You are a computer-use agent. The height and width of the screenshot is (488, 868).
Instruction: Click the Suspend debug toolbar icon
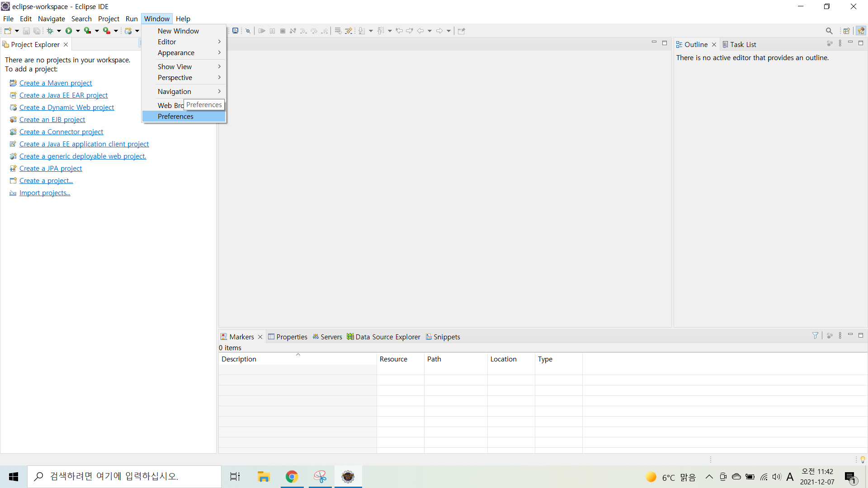coord(272,31)
